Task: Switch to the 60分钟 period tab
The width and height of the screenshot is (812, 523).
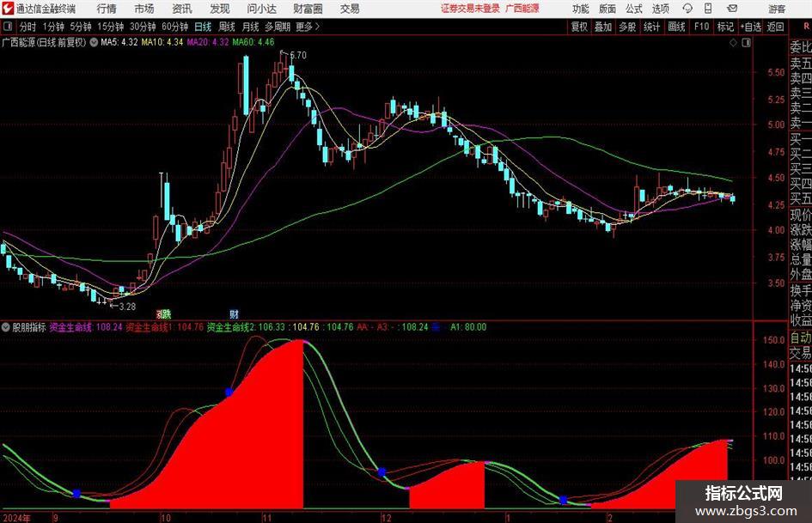Action: [175, 27]
